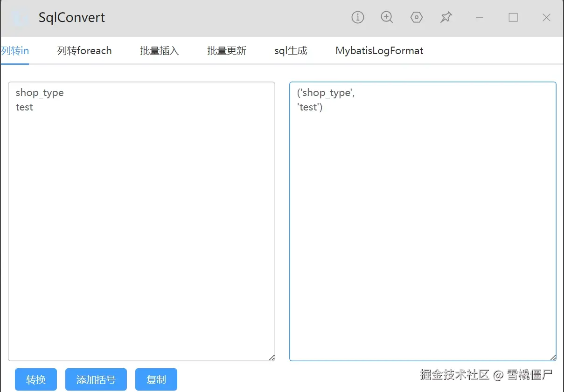Close the SqlConvert window
The image size is (564, 392).
tap(546, 17)
